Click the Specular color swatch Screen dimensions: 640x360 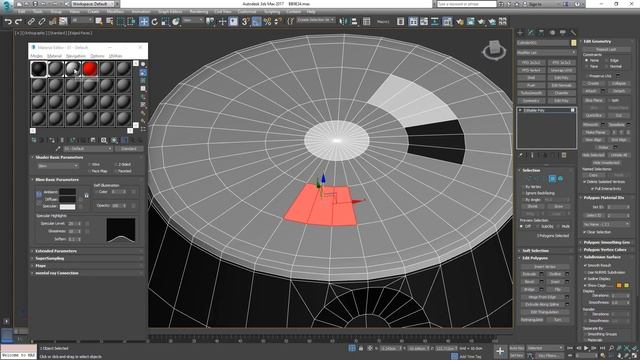(x=67, y=207)
